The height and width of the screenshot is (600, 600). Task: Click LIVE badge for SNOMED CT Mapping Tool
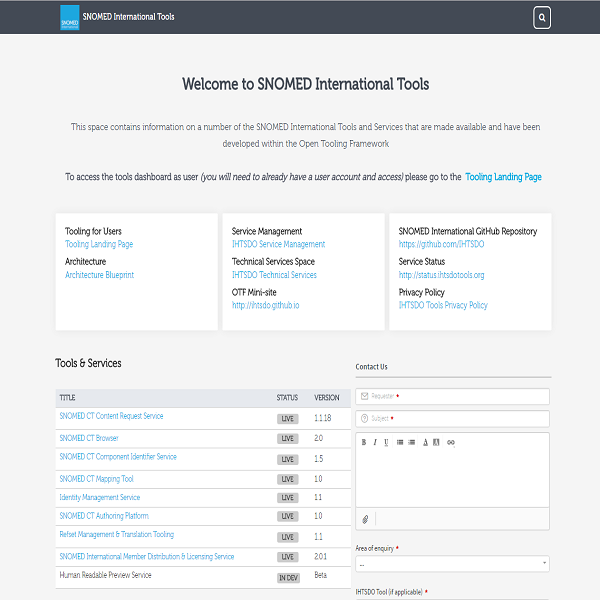[288, 479]
